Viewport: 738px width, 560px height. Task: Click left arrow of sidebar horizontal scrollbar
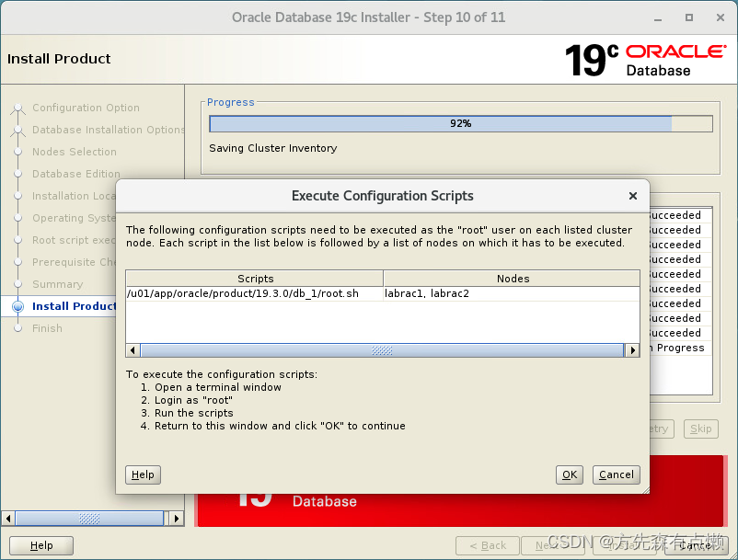[x=8, y=519]
